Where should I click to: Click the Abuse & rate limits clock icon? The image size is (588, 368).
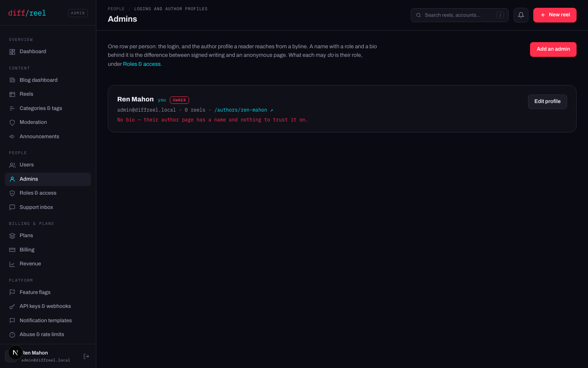[x=12, y=335]
